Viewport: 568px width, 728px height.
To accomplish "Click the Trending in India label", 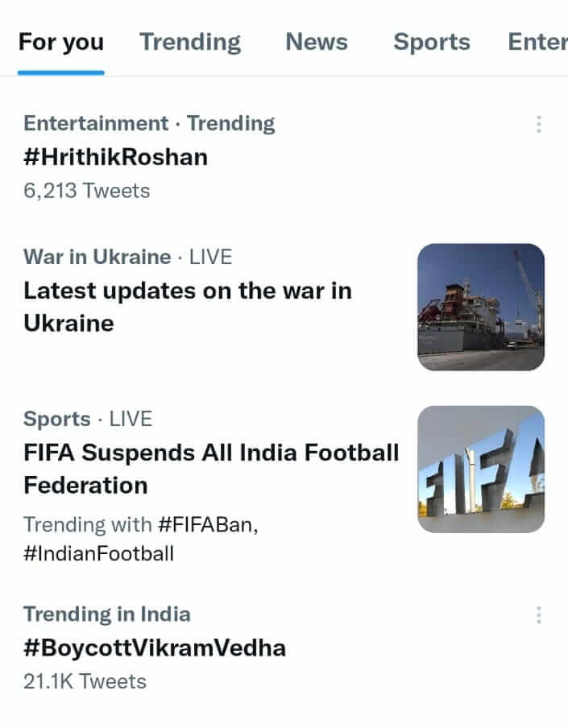I will coord(107,614).
